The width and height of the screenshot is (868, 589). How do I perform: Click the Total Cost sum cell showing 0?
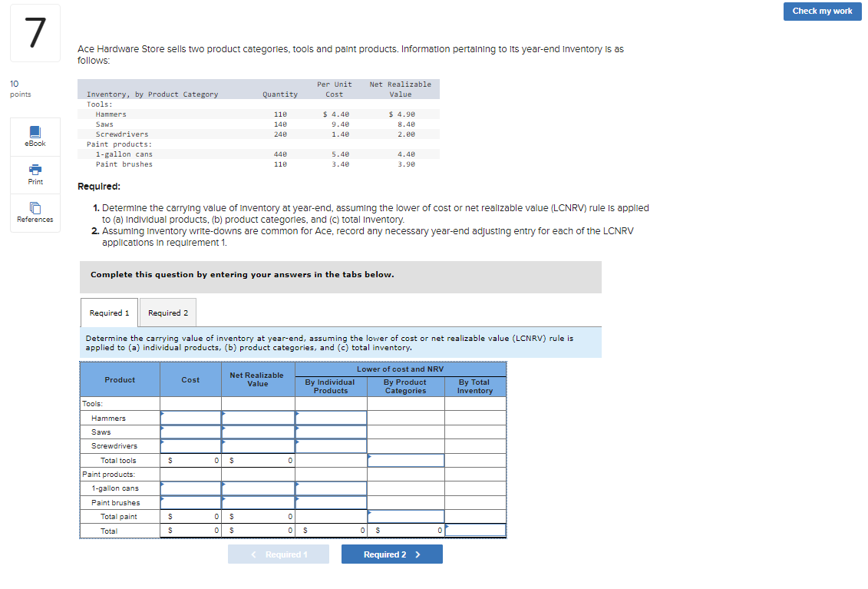pyautogui.click(x=191, y=531)
